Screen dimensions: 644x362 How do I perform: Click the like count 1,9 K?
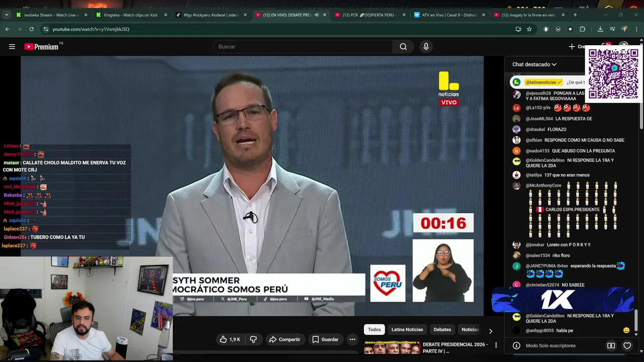click(x=235, y=339)
